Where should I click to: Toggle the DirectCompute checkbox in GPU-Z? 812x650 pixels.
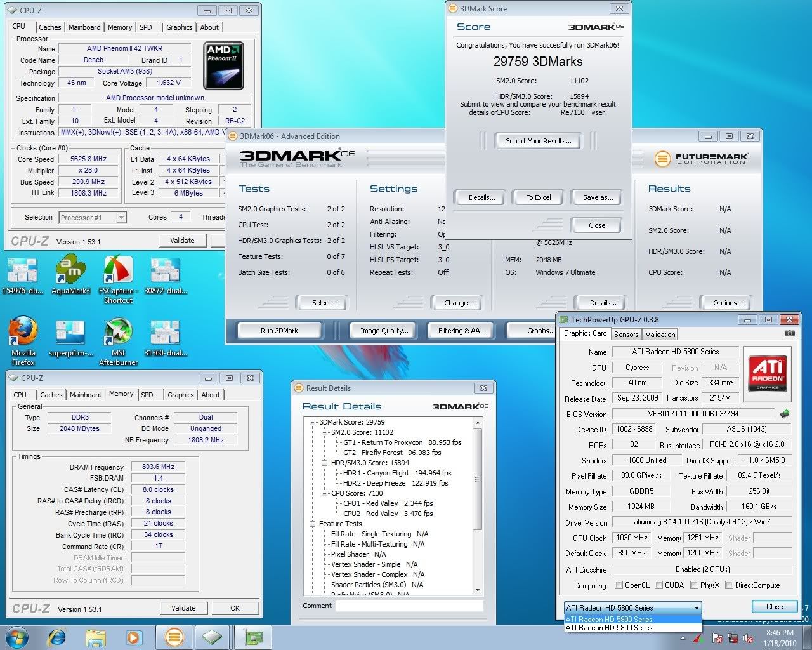click(729, 585)
